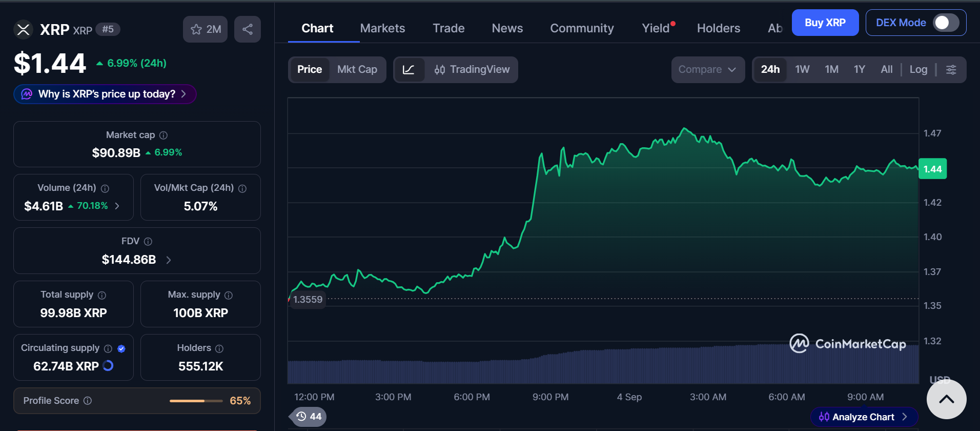Select the 1Y time range
This screenshot has width=980, height=431.
[860, 70]
